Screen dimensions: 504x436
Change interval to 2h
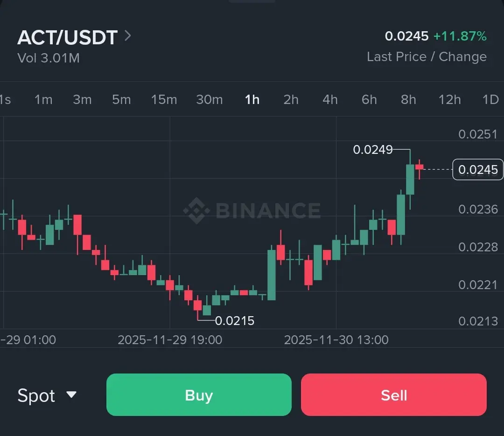pyautogui.click(x=291, y=99)
